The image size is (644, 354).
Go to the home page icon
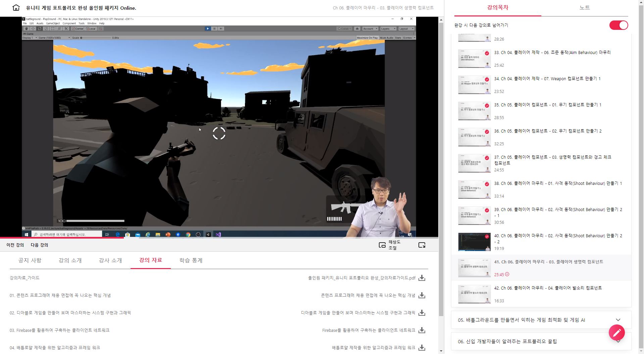tap(16, 8)
